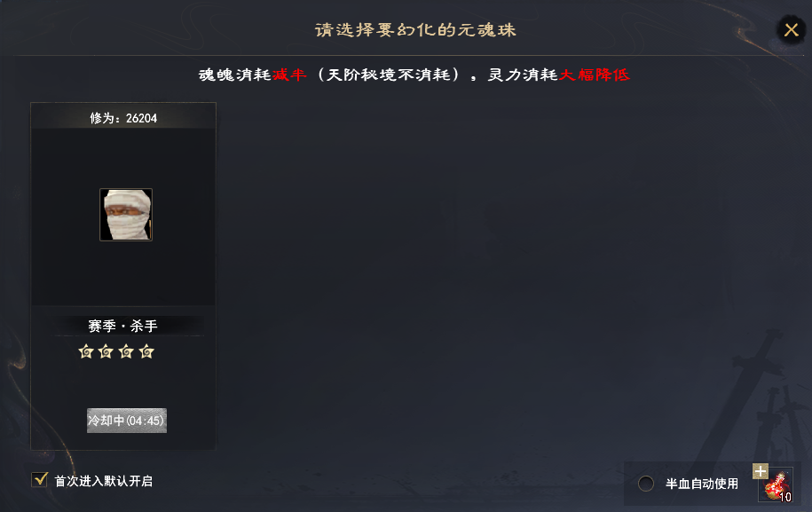This screenshot has height=512, width=812.
Task: Select the 赛季·杀手 name label
Action: tap(122, 326)
